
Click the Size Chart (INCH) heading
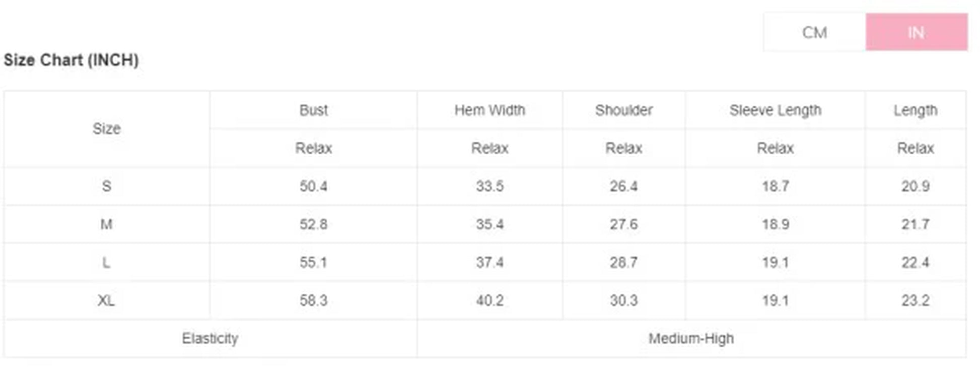point(71,60)
